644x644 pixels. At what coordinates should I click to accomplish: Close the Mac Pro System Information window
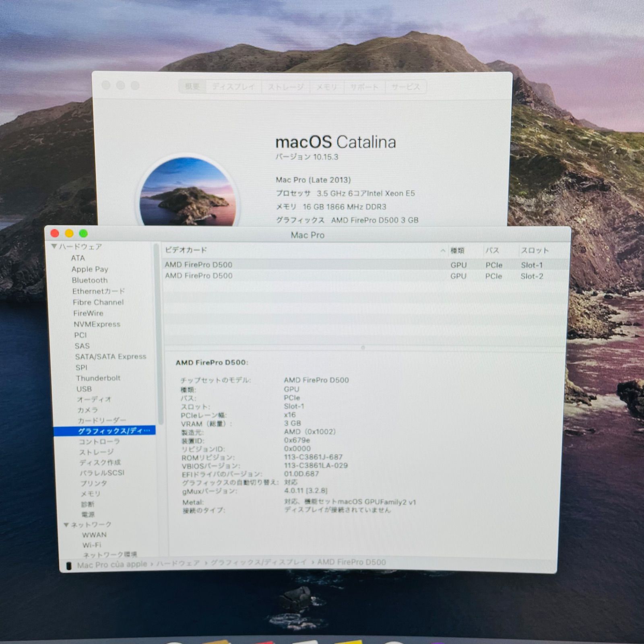55,233
